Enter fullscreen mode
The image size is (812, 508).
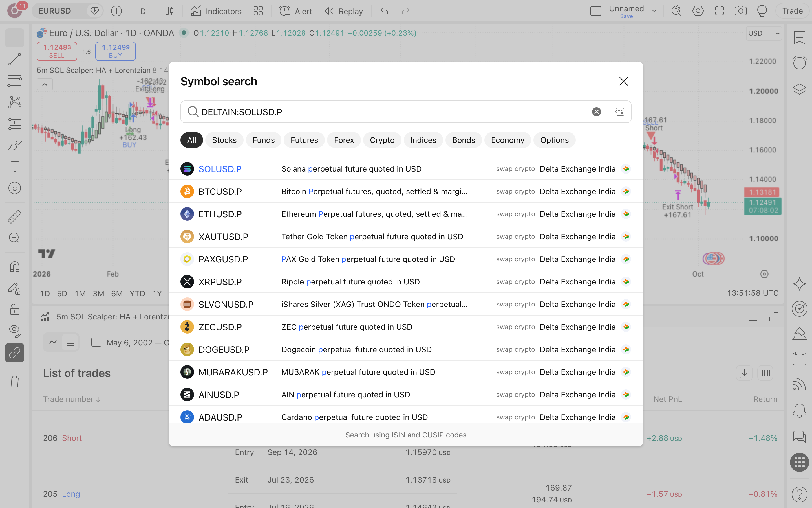click(x=719, y=11)
